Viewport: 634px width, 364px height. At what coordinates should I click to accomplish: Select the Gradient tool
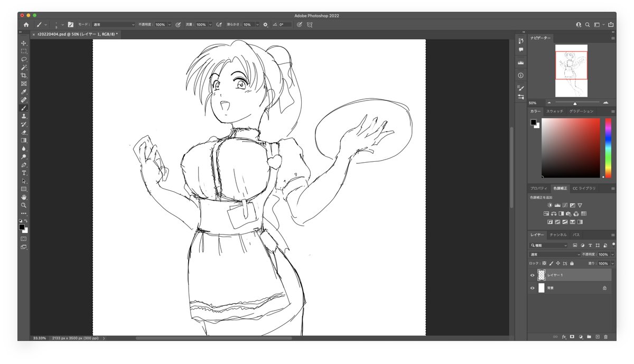24,141
